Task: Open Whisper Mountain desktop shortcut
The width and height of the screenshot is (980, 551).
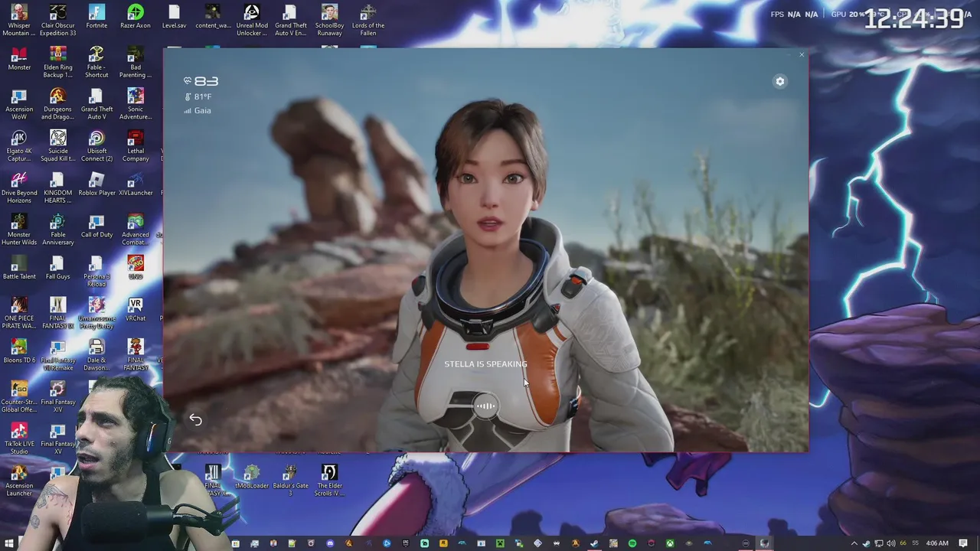Action: coord(19,21)
